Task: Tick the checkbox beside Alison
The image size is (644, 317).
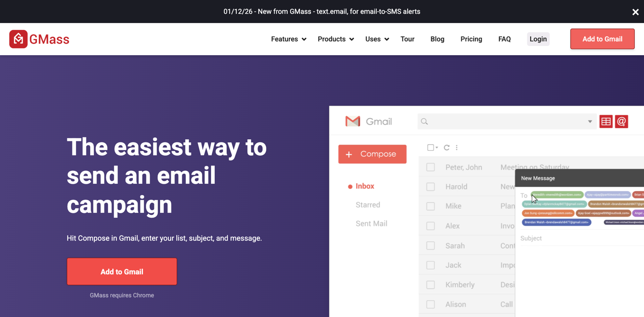Action: [431, 304]
